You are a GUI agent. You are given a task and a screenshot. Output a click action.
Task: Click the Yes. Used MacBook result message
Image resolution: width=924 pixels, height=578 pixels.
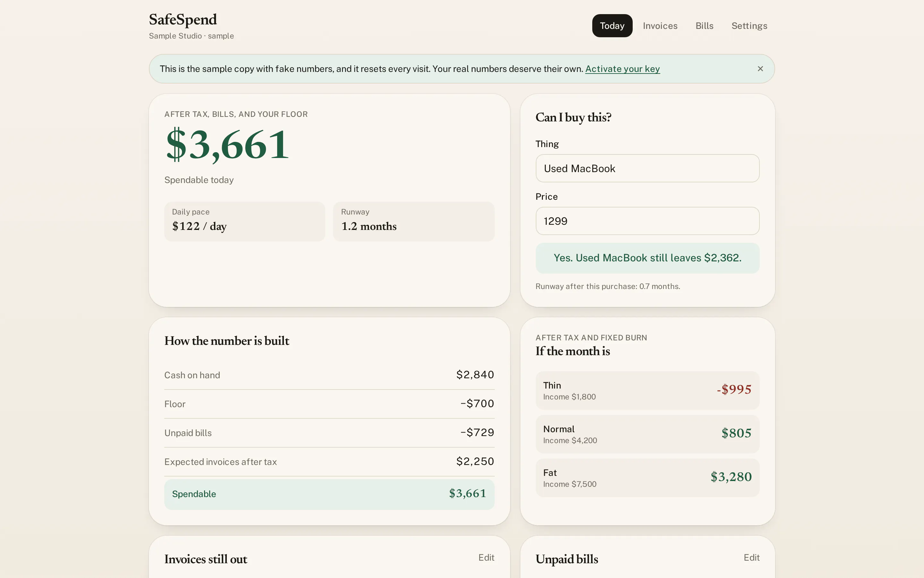647,258
